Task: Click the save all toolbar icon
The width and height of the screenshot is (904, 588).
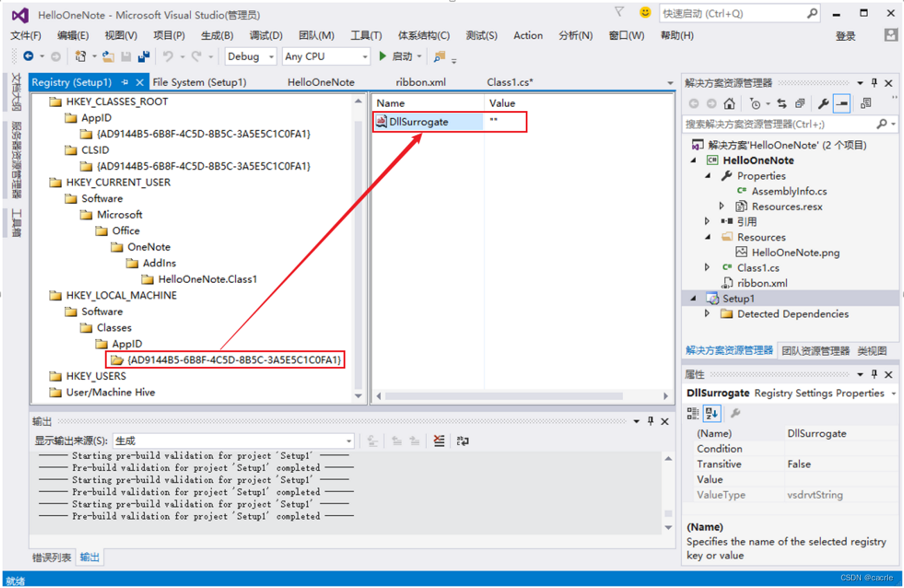Action: 144,56
